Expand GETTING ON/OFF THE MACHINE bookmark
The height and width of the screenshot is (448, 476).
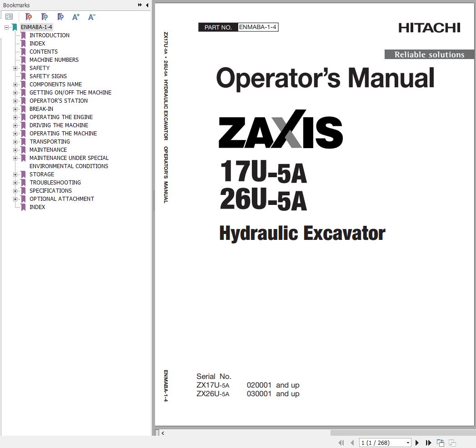tap(15, 93)
